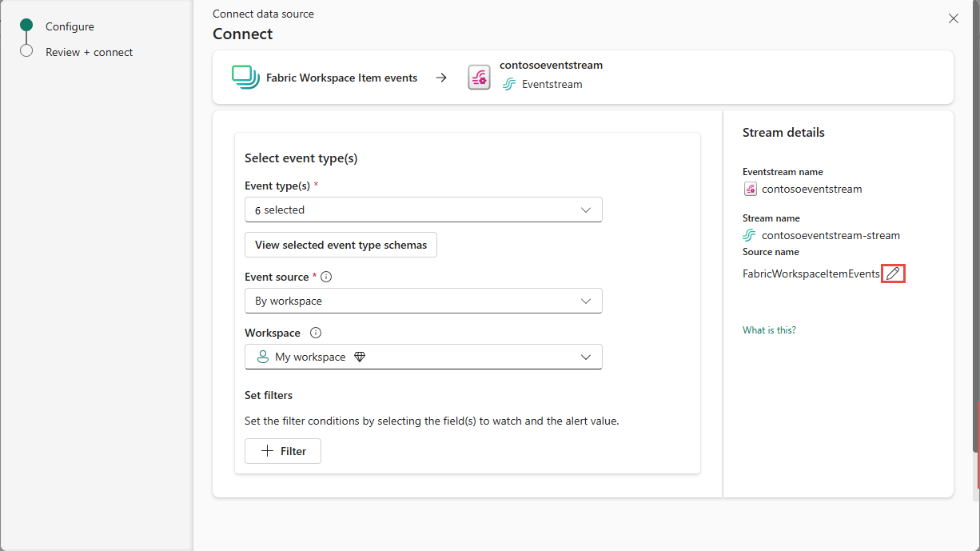
Task: Add a filter with the Filter button
Action: click(283, 451)
